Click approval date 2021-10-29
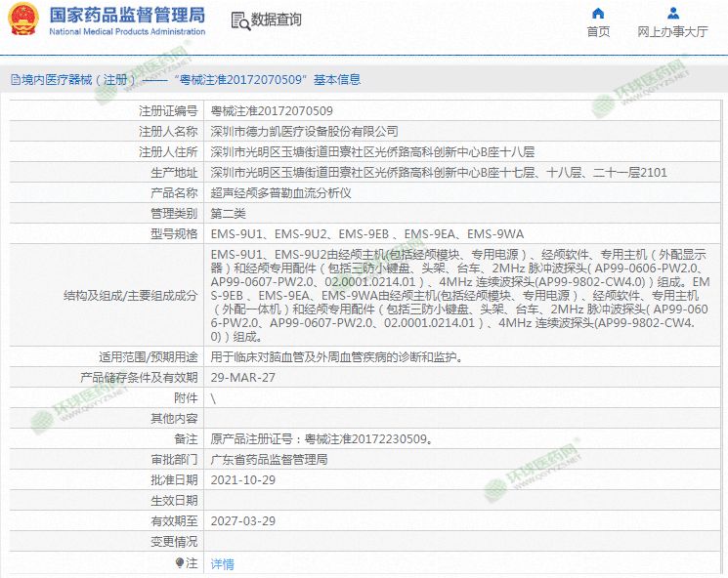This screenshot has height=578, width=728. tap(242, 479)
